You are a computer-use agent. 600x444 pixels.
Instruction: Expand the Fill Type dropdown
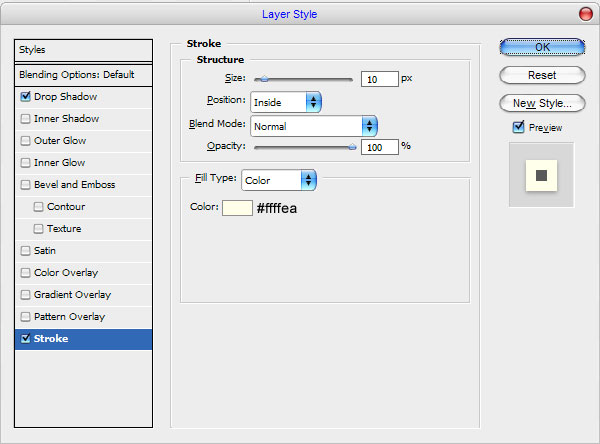point(279,180)
